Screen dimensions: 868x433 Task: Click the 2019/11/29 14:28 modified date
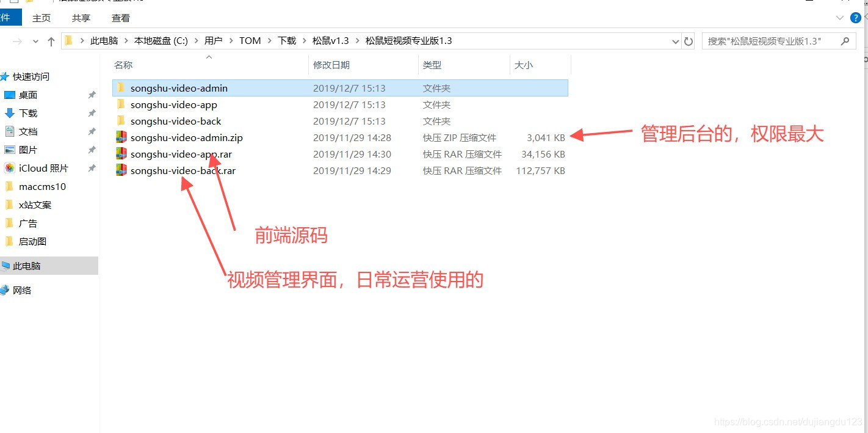[x=352, y=137]
